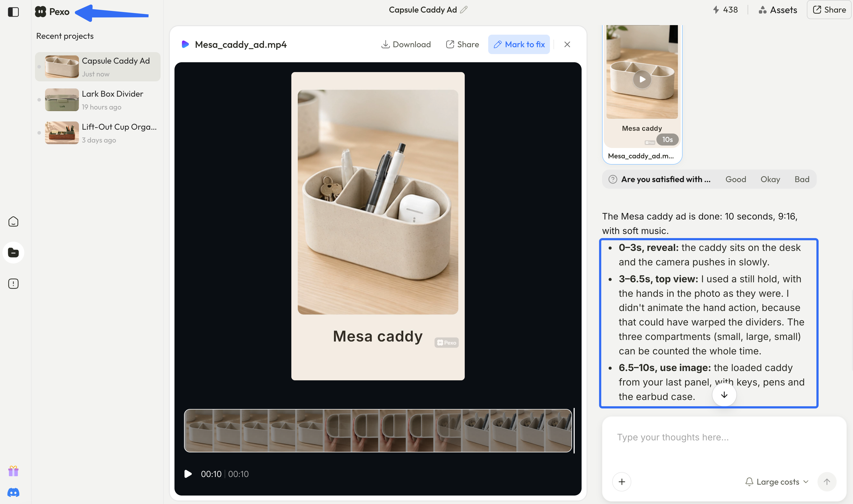Edit project title with pencil icon

click(464, 10)
